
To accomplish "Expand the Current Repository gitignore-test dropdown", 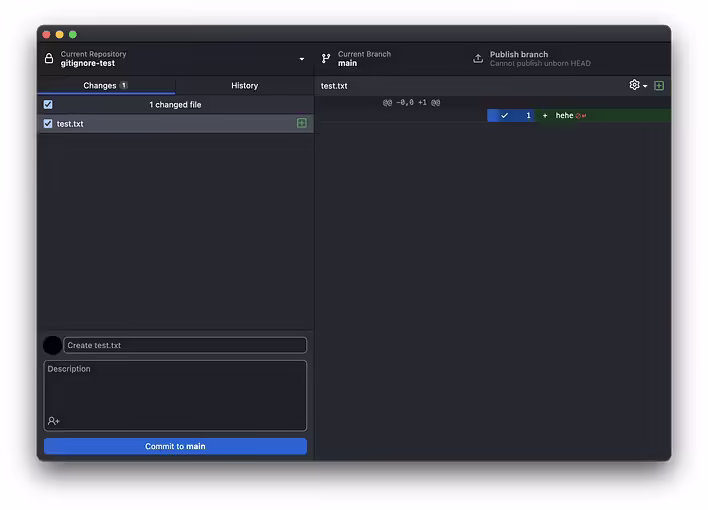I will coord(301,59).
